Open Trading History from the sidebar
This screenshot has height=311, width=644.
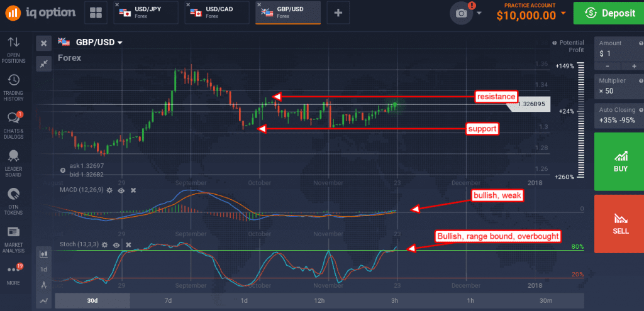(x=14, y=88)
